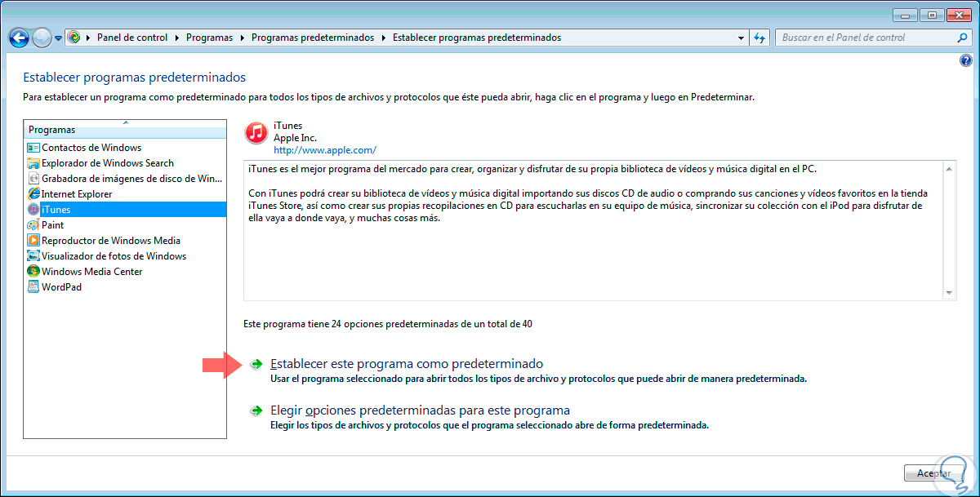Click the Control Panel icon in address bar

73,38
